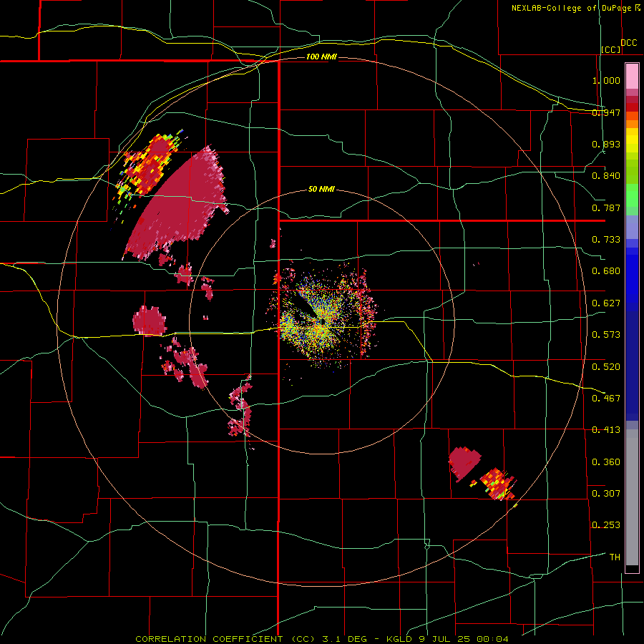Click the 0.360 scale value
Viewport: 644px width, 644px height.
point(606,462)
